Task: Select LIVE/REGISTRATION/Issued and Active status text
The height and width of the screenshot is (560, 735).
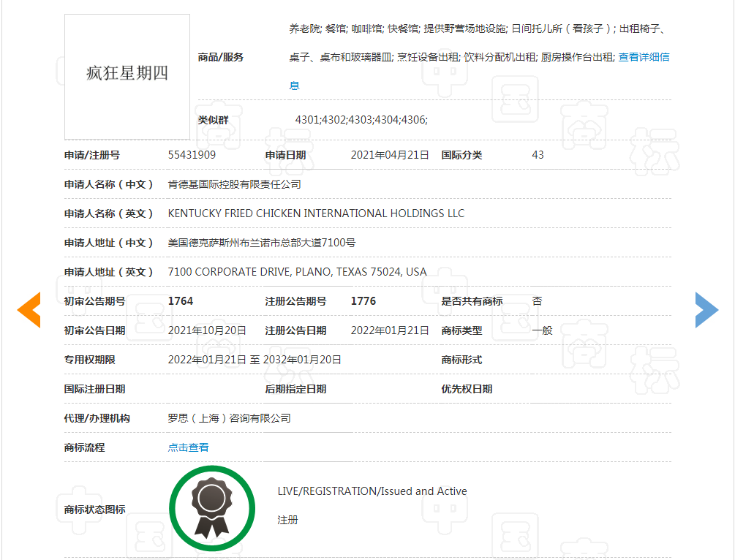Action: (x=372, y=491)
